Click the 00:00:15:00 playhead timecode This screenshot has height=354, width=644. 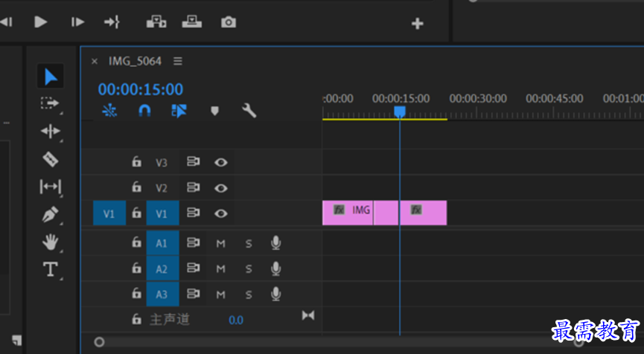(x=141, y=89)
